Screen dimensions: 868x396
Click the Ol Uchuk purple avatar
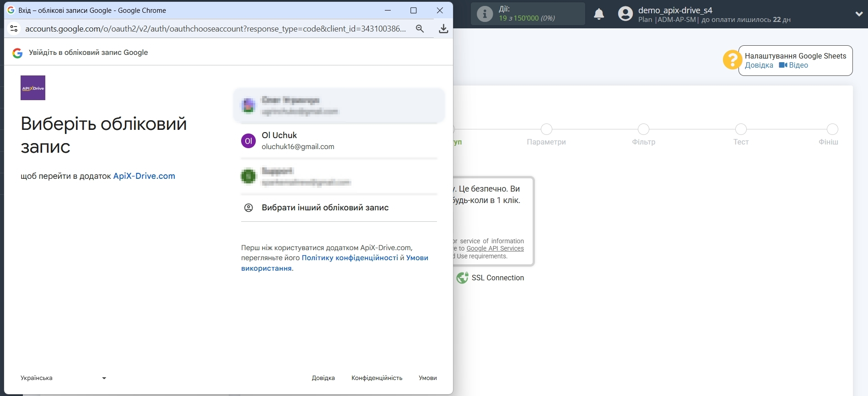tap(248, 141)
